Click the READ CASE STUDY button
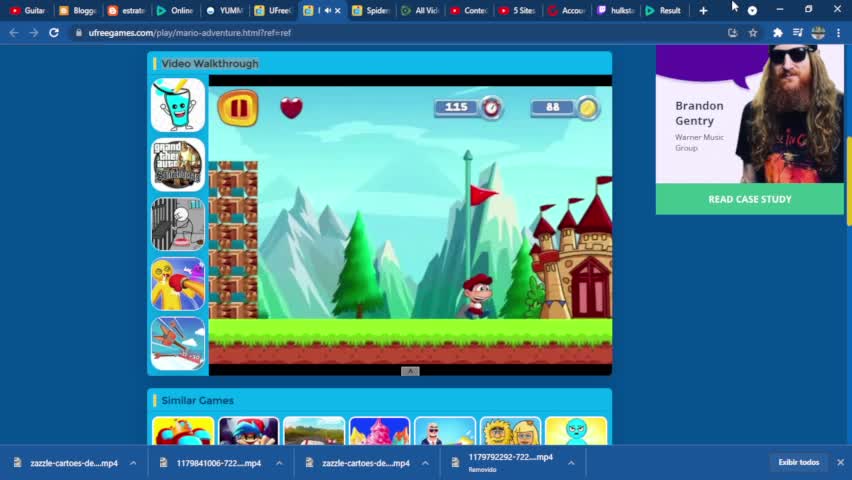Image resolution: width=852 pixels, height=480 pixels. (x=749, y=199)
